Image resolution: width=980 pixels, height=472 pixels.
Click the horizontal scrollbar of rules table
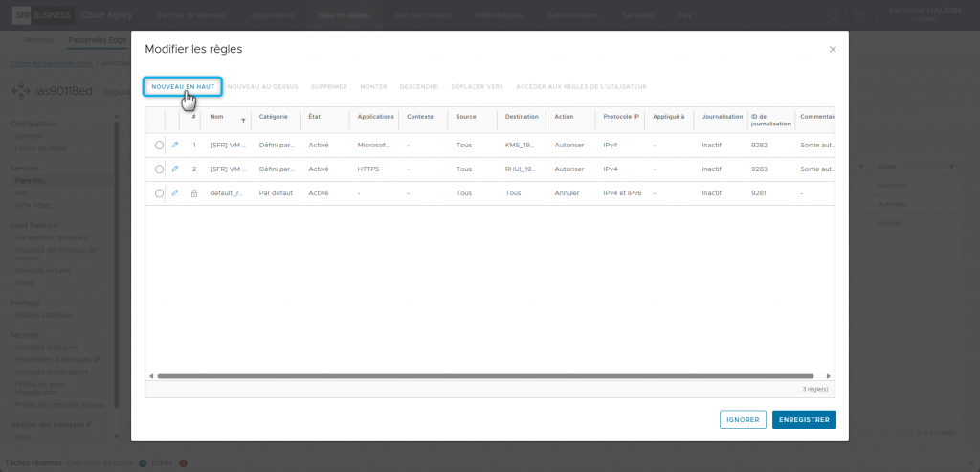pyautogui.click(x=485, y=376)
